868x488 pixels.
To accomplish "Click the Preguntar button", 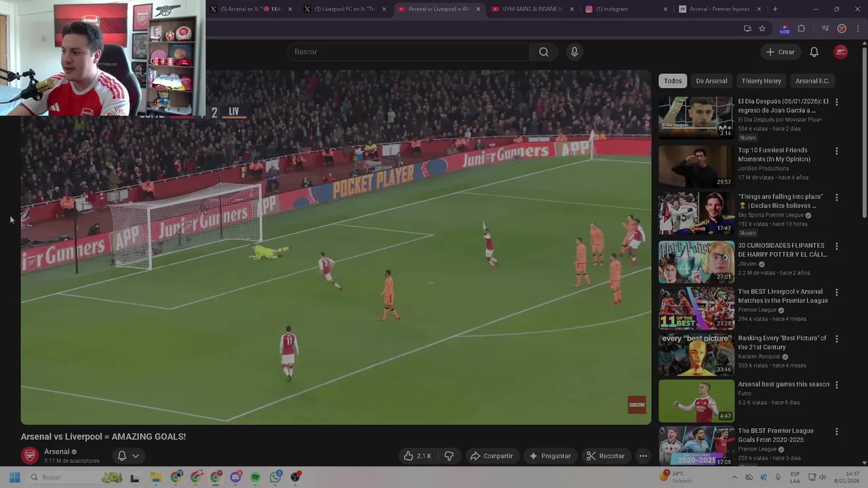I will (550, 456).
